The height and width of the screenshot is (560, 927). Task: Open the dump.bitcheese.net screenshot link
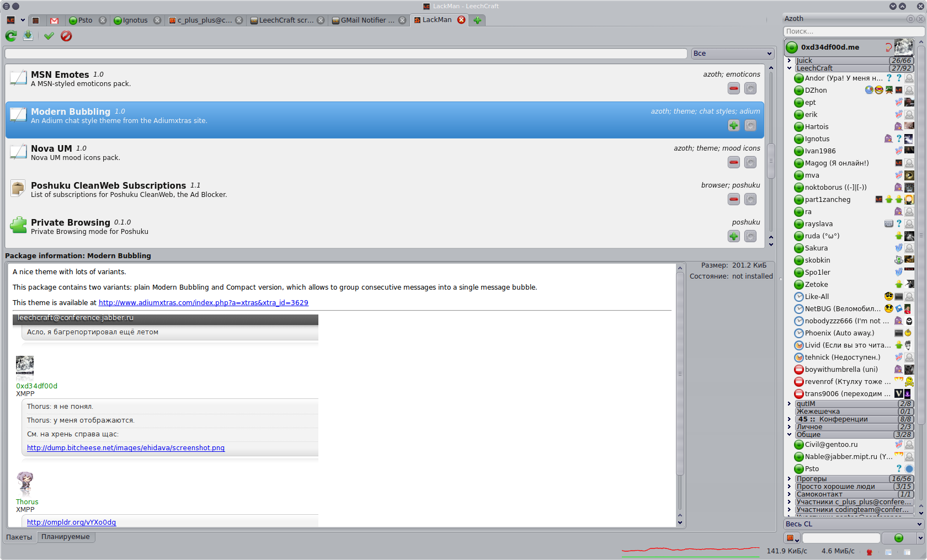[x=126, y=448]
